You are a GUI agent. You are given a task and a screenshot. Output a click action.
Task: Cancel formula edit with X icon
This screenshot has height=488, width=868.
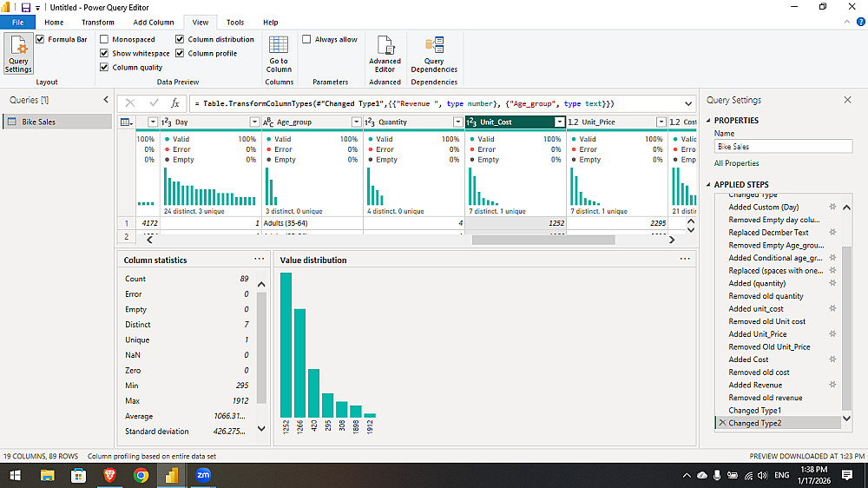[130, 103]
